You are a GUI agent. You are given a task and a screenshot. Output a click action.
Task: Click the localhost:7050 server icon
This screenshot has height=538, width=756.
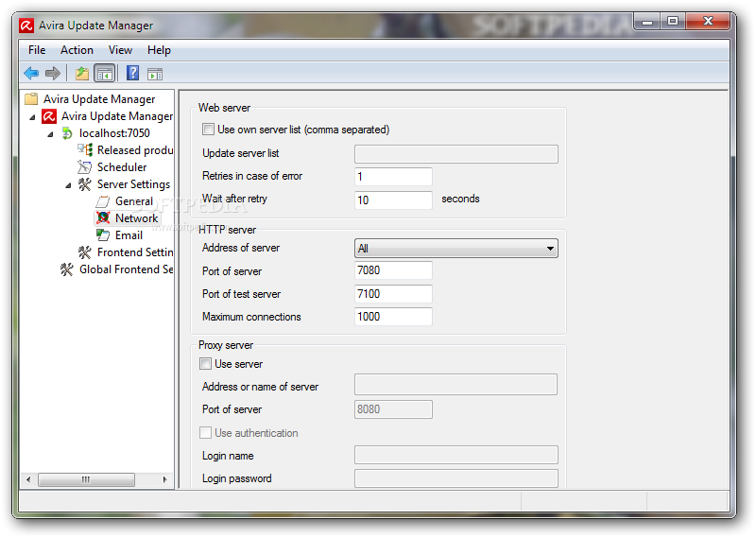coord(67,133)
